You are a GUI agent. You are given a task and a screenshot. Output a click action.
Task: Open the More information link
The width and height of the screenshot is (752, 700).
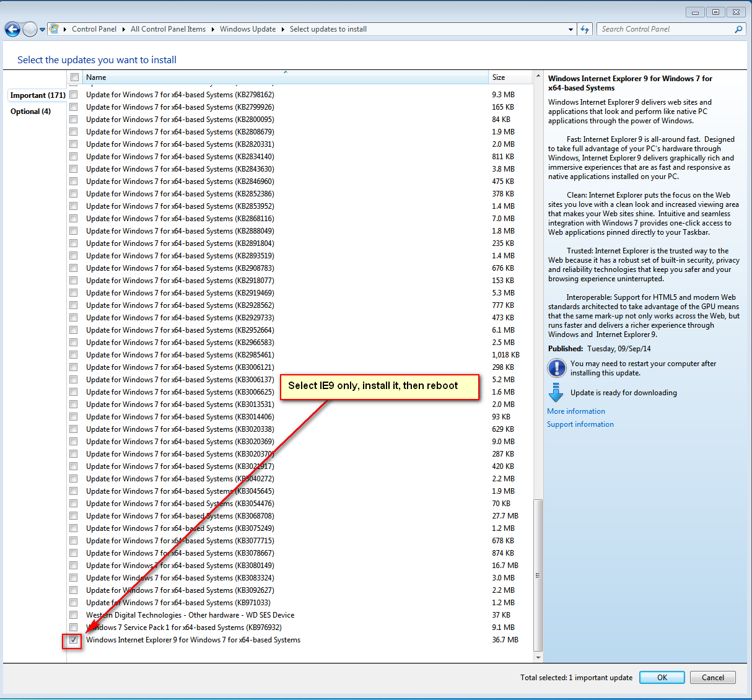(x=575, y=411)
